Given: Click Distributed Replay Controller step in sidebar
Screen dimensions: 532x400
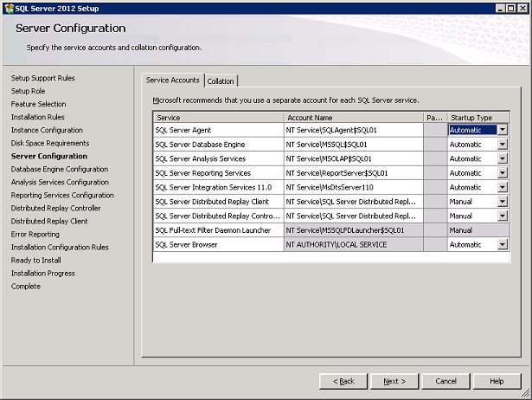Looking at the screenshot, I should 55,208.
